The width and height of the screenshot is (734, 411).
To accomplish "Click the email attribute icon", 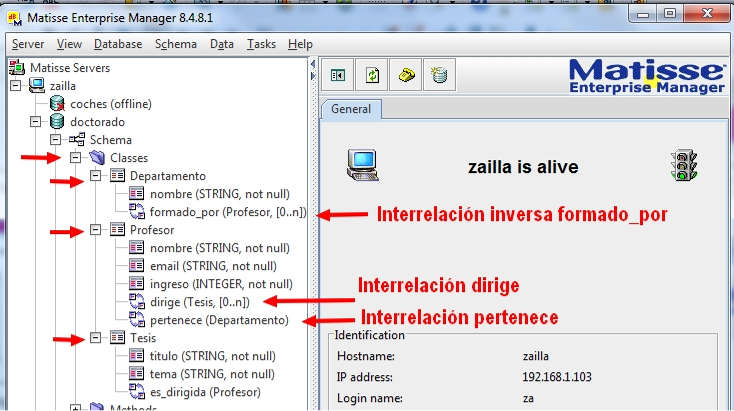I will (136, 266).
